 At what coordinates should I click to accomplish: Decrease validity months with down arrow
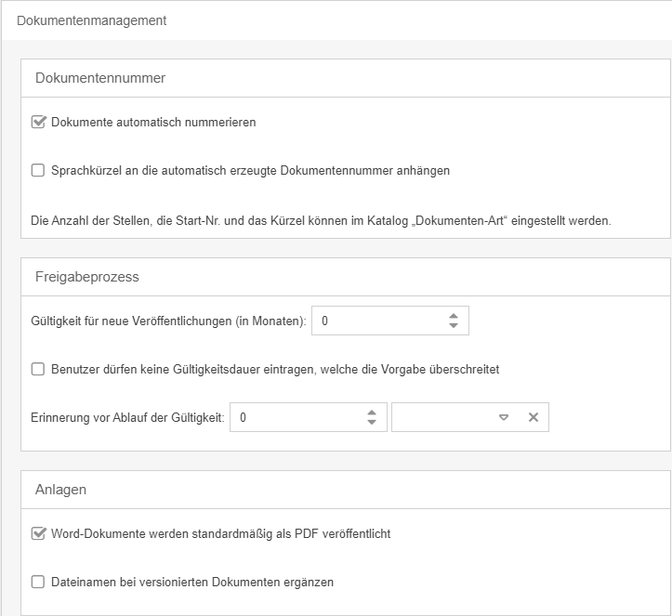(454, 325)
